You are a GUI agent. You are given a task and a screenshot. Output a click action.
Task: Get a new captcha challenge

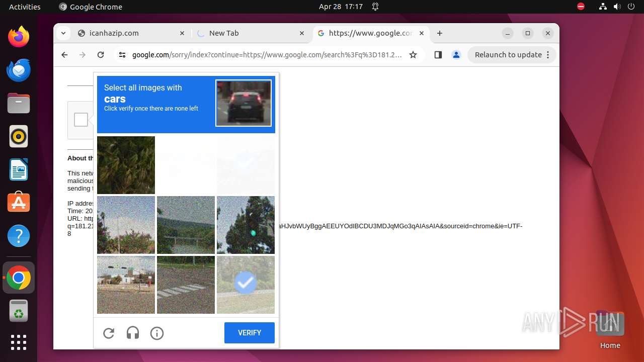(109, 333)
